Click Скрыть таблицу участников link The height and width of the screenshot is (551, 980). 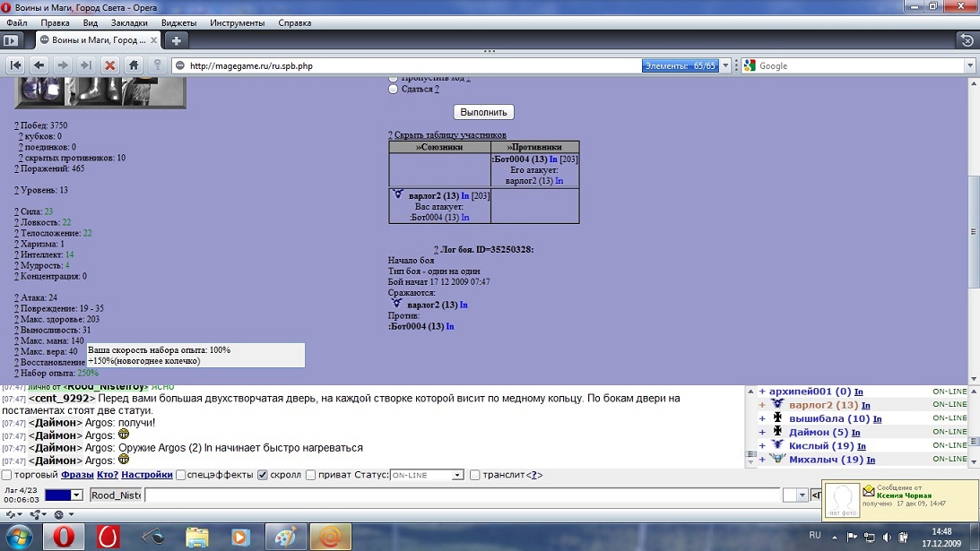tap(450, 134)
